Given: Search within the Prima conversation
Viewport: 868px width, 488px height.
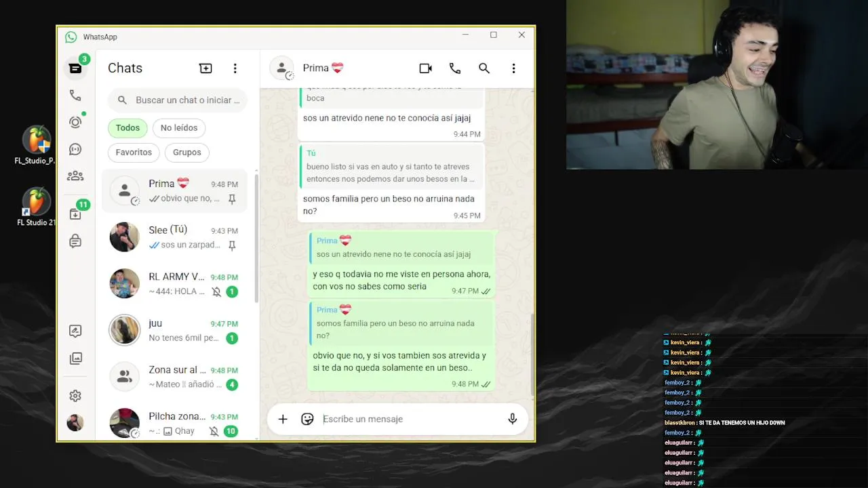Looking at the screenshot, I should tap(484, 68).
